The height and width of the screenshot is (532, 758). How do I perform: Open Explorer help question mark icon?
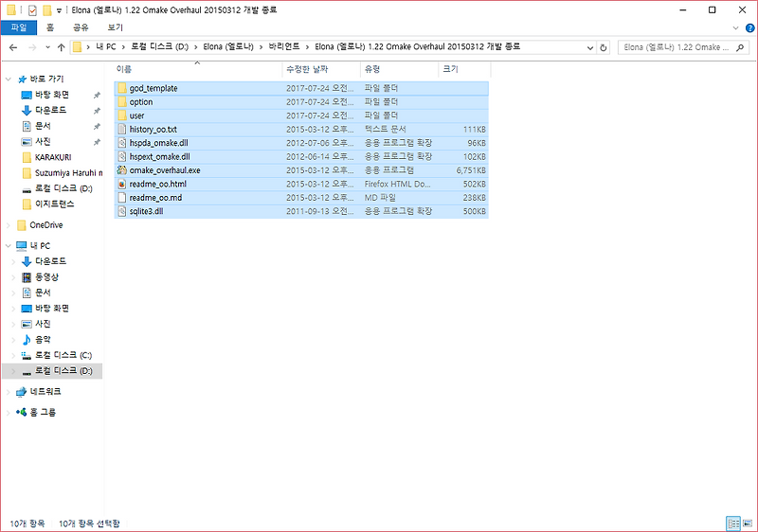[749, 28]
